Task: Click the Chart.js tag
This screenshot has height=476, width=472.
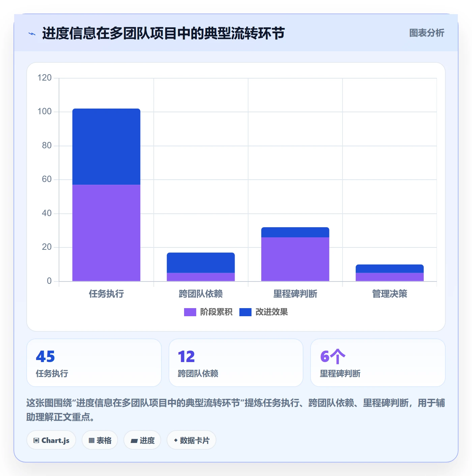Action: [51, 440]
